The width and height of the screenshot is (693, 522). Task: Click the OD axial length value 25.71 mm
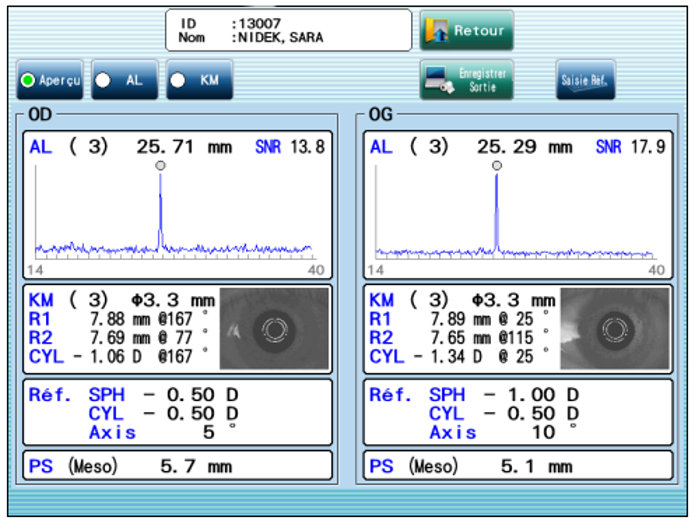(184, 147)
